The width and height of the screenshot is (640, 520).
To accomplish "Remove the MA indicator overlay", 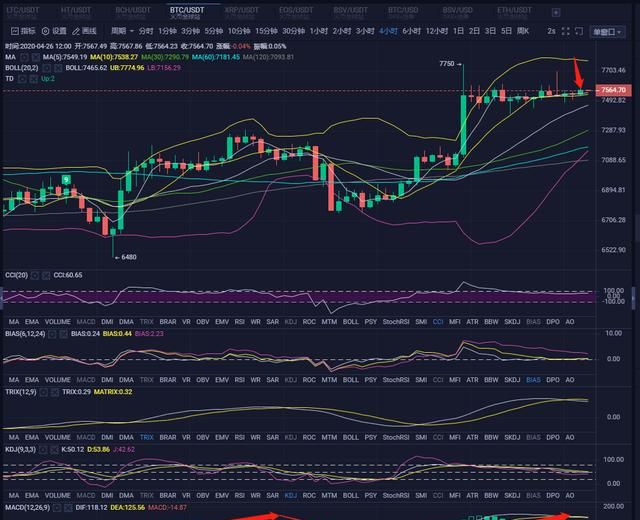I will (36, 57).
